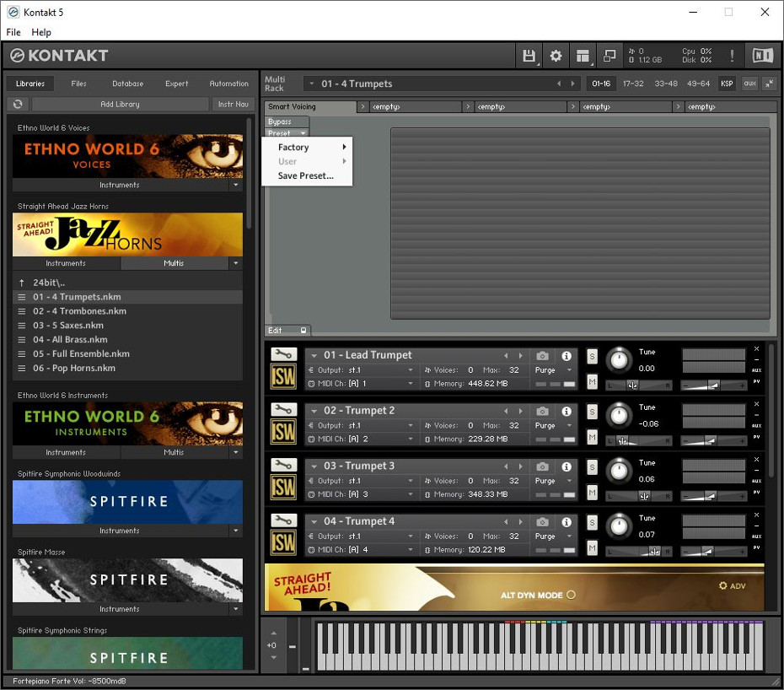Open Lead Trumpet wrench edit mode
This screenshot has height=690, width=784.
pos(283,354)
